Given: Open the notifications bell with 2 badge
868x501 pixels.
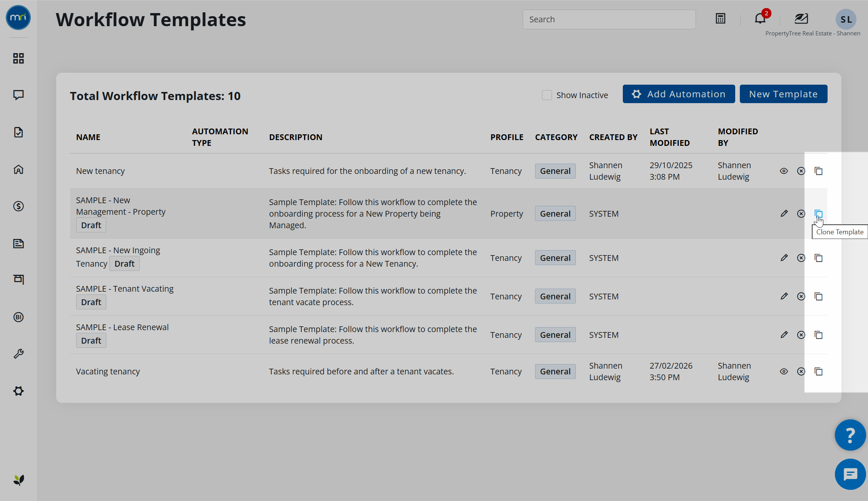Looking at the screenshot, I should point(761,18).
